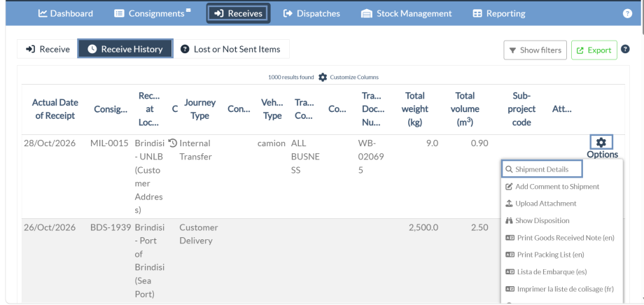Choose Upload Attachment menu entry

(x=540, y=204)
